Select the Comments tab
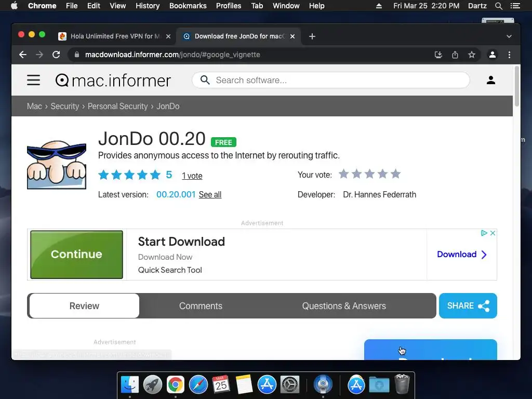Viewport: 532px width, 399px height. click(x=201, y=306)
